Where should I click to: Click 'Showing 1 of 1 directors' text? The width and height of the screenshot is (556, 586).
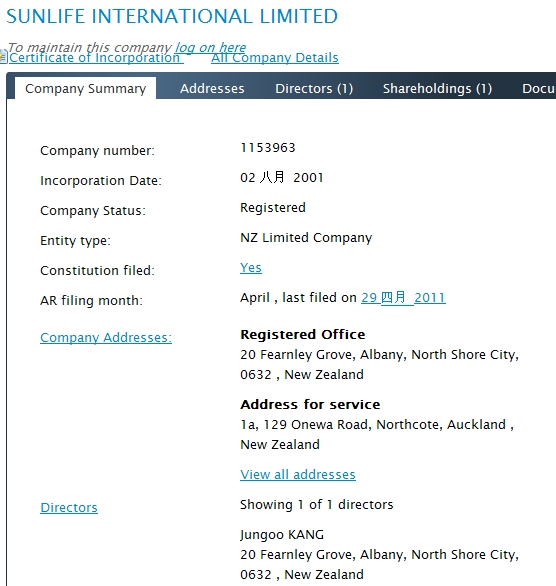pos(316,505)
